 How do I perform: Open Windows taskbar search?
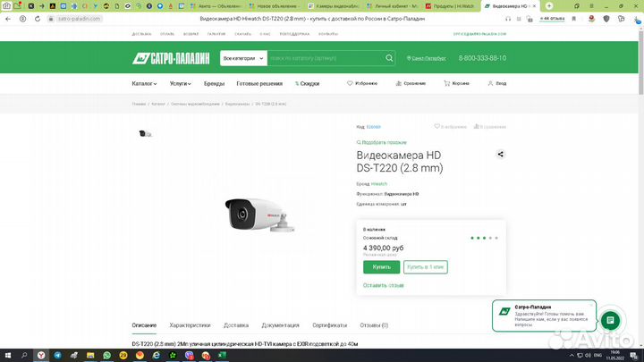[x=24, y=356]
